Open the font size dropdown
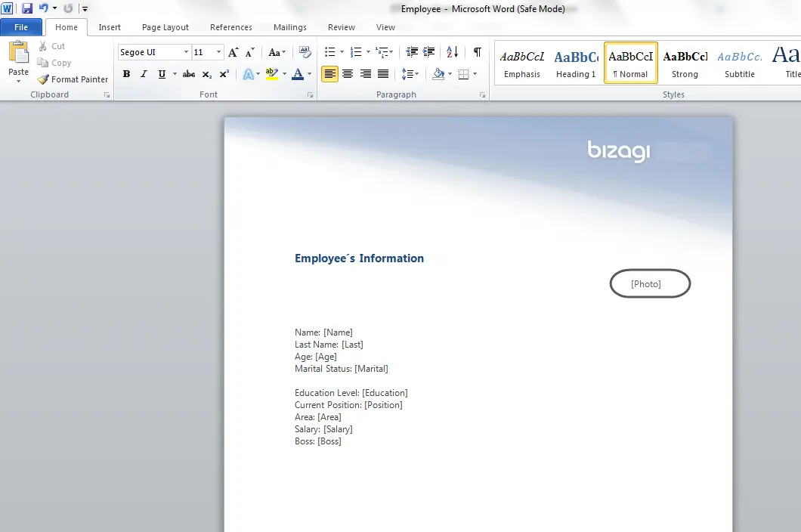This screenshot has height=532, width=801. (x=218, y=52)
